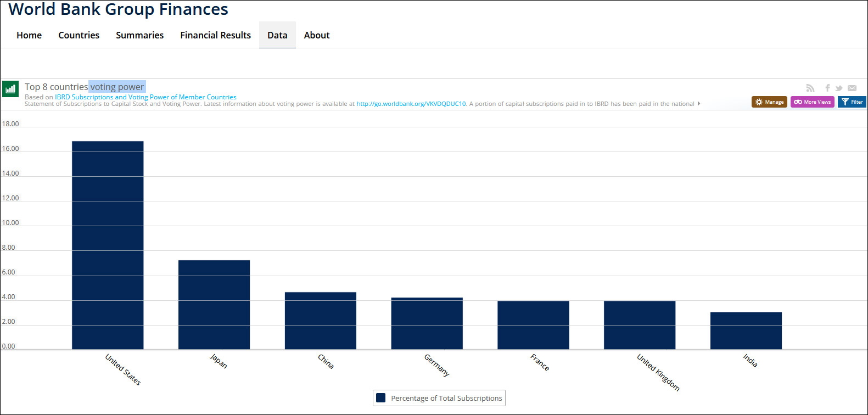Click the United States axis label
This screenshot has height=415, width=868.
123,369
